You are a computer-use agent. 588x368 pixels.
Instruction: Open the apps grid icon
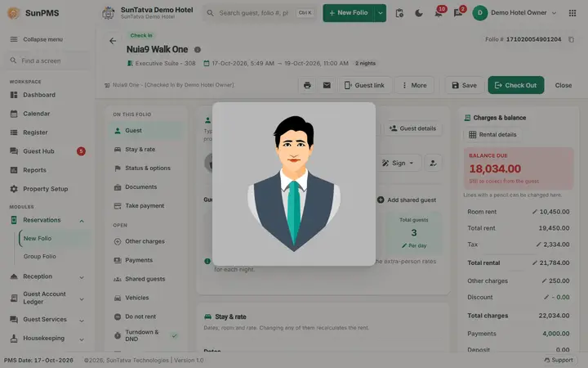point(572,13)
